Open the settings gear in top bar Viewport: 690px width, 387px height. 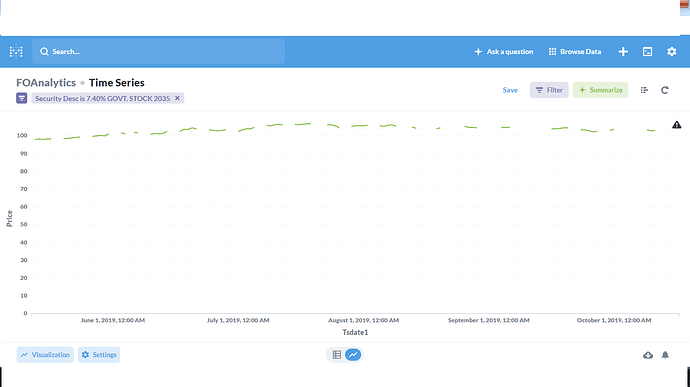pos(672,52)
